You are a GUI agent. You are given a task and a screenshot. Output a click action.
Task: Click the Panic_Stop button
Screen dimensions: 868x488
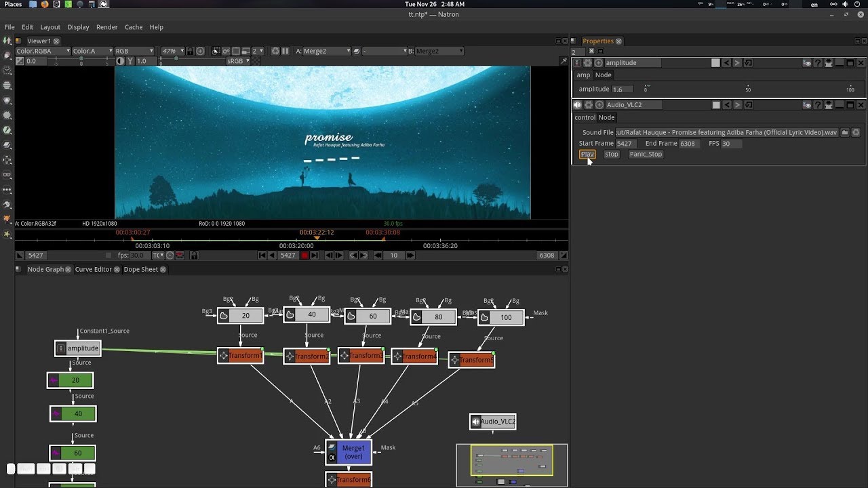[646, 154]
